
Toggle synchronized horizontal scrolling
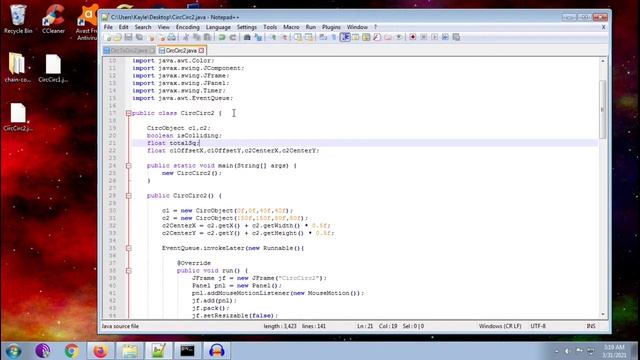[x=309, y=38]
